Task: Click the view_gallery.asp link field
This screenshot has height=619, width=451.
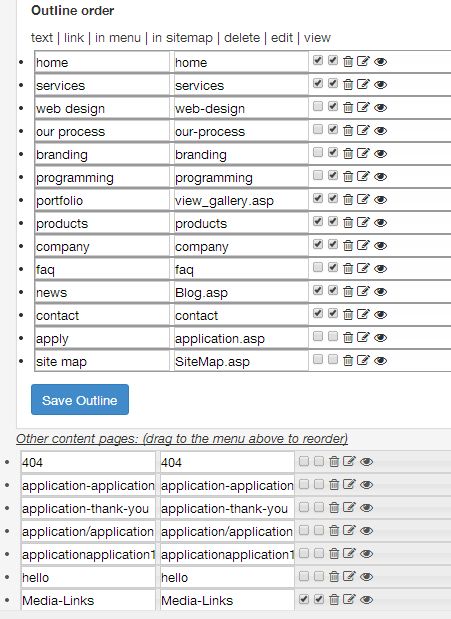Action: [x=241, y=201]
